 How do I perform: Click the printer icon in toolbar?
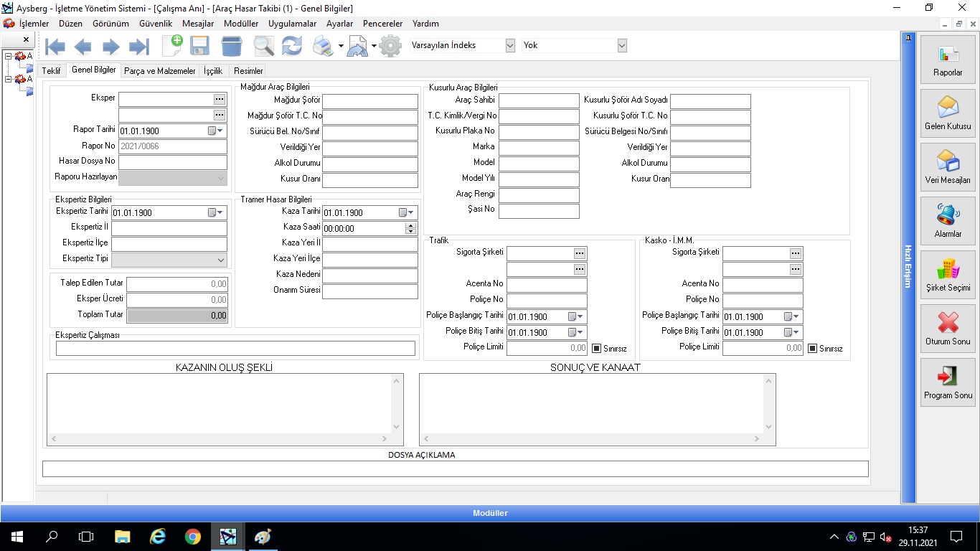click(324, 47)
